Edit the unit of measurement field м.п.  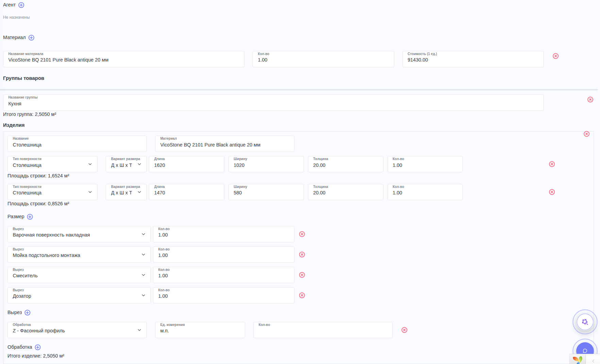click(x=200, y=330)
